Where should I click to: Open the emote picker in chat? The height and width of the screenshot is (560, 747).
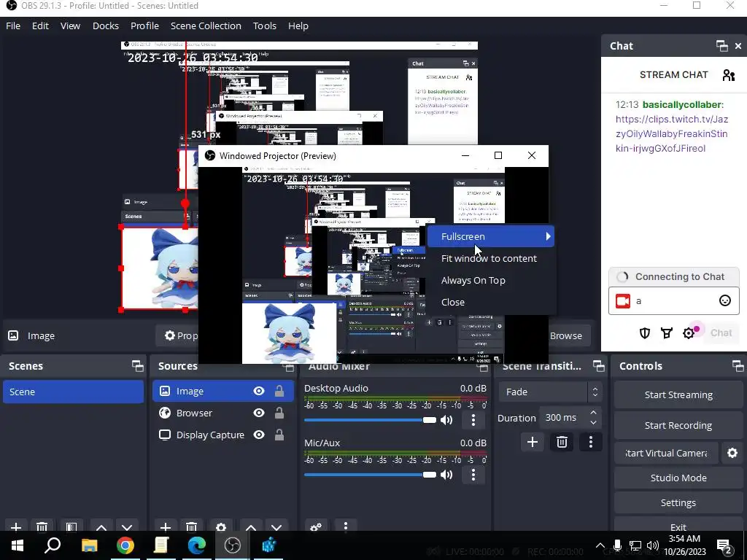pyautogui.click(x=724, y=300)
